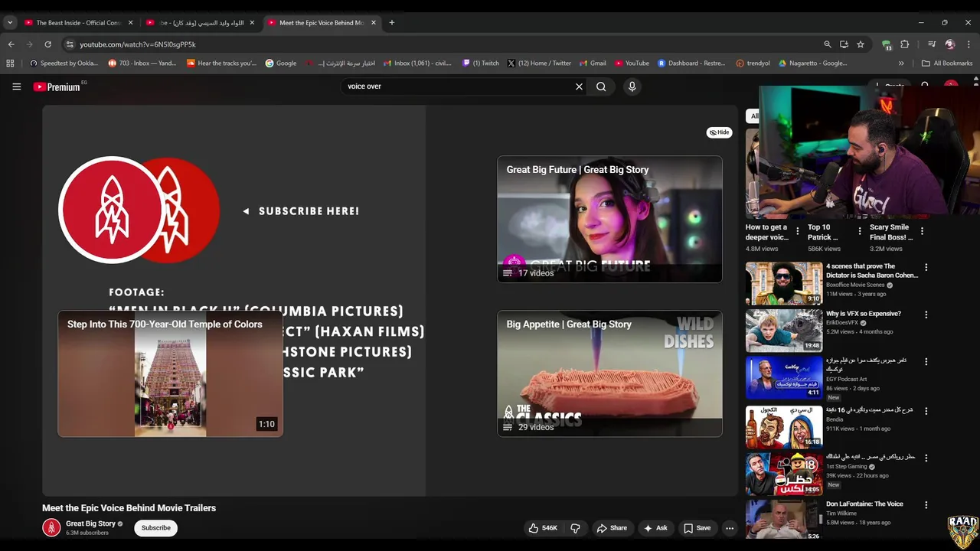Open options for 'How to get a deeper voice'

pos(798,231)
